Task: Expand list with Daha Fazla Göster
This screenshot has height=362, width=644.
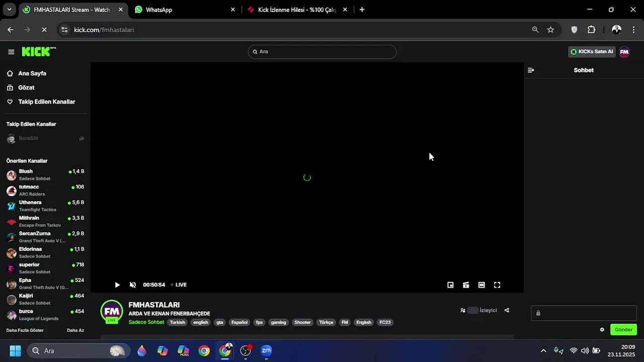Action: point(25,330)
